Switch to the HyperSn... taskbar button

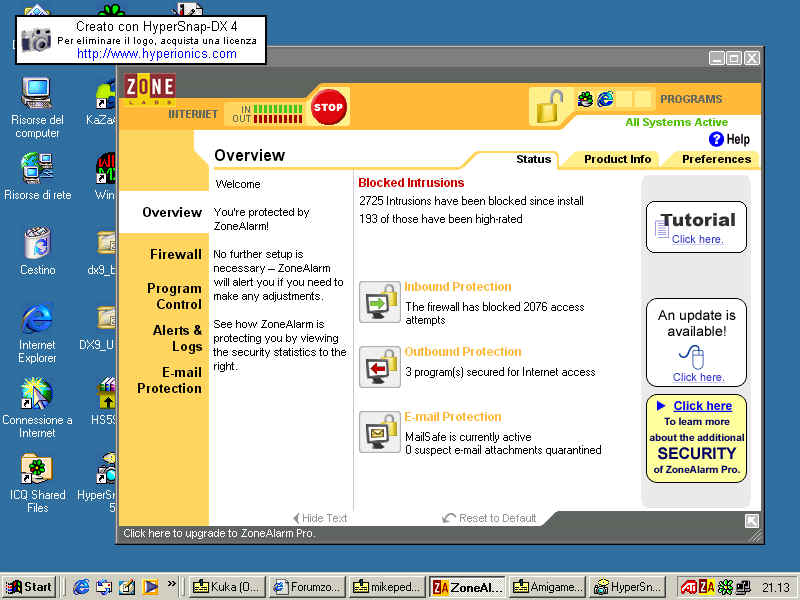point(627,587)
